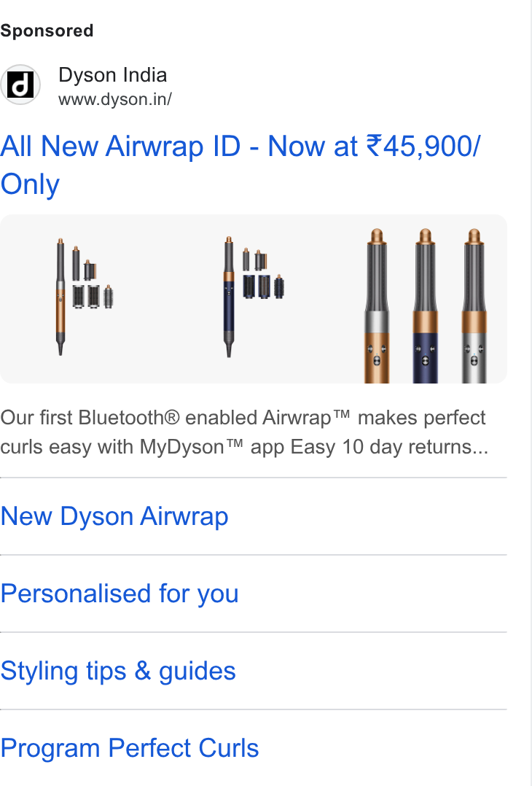Click the Dyson logo icon
The image size is (532, 786).
click(x=20, y=85)
